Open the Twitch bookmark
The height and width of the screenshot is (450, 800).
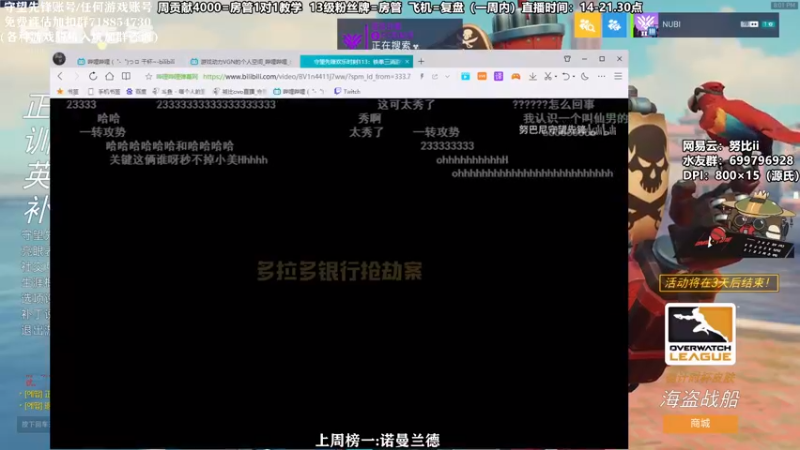pos(347,91)
